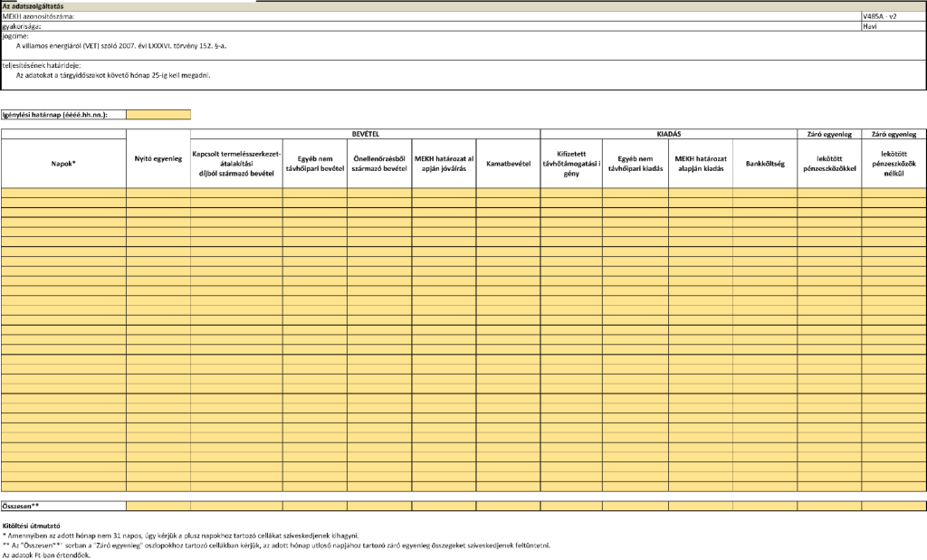The image size is (927, 560).
Task: Select the 'MEKH határozat alapján jóváírás' header
Action: point(444,164)
